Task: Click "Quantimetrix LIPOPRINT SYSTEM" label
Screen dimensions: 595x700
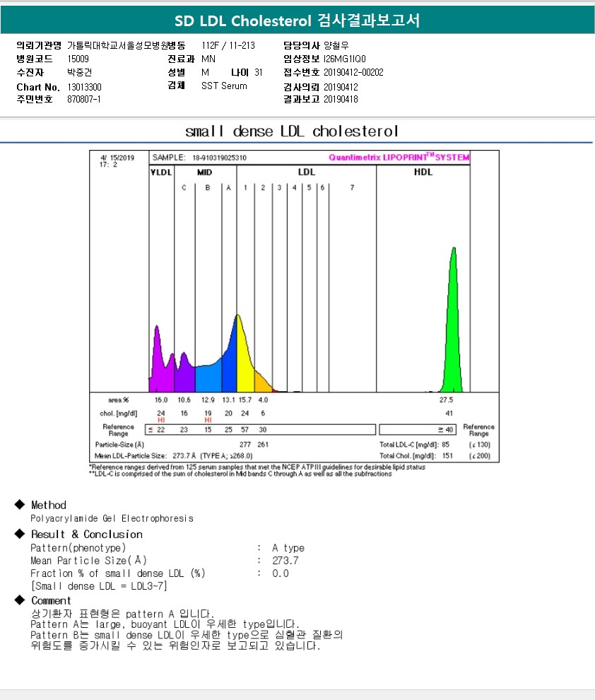Action: click(399, 157)
